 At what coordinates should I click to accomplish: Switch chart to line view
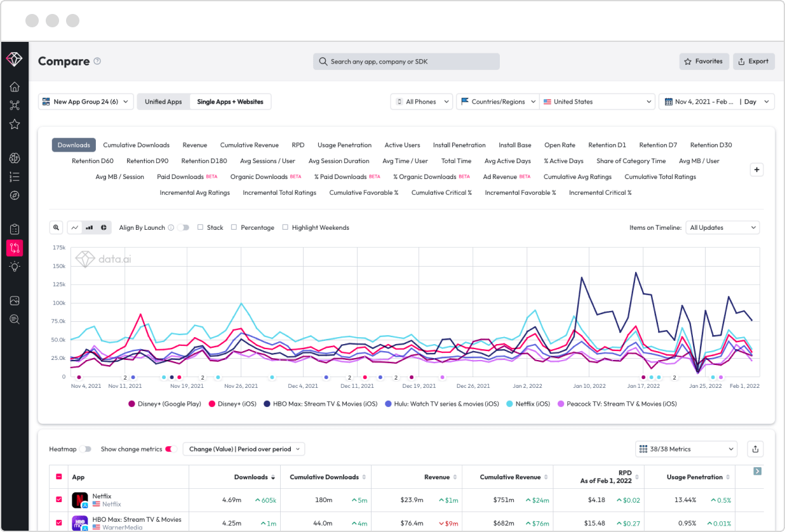(75, 227)
